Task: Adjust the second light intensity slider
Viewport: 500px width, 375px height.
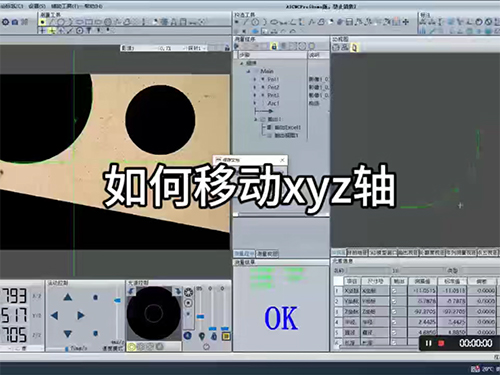Action: tap(212, 329)
